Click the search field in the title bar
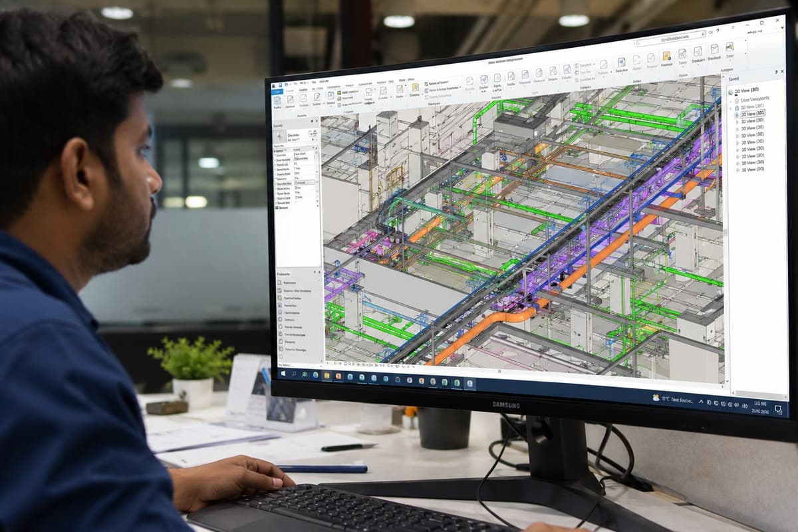Screen dimensions: 798x532 (671, 38)
